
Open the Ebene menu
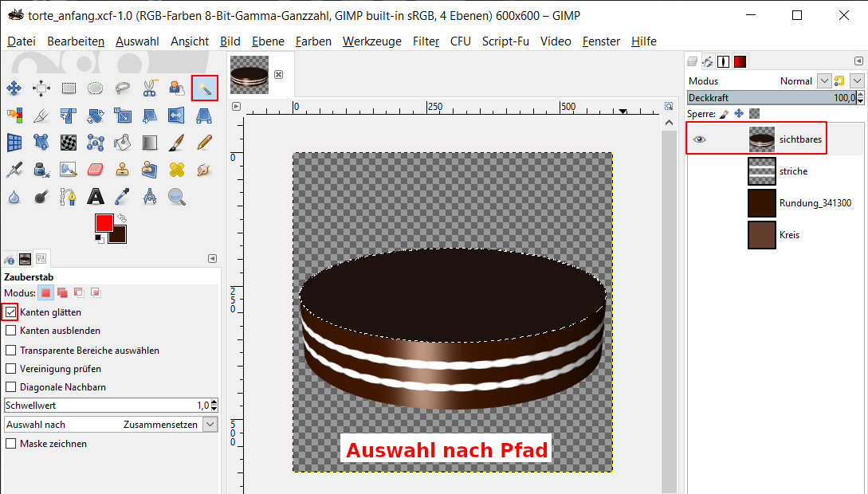267,41
